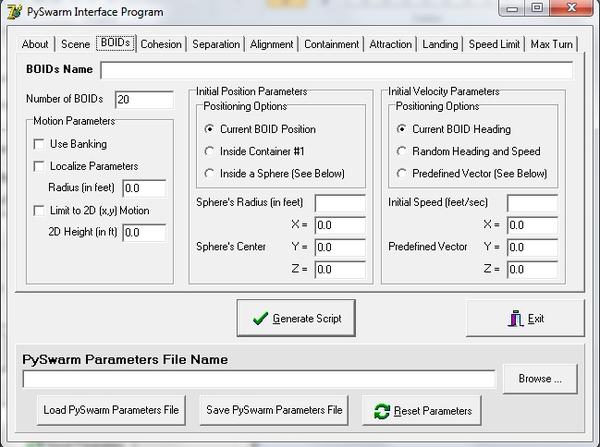Click Sphere's Center Z field
The image size is (600, 447).
click(340, 270)
